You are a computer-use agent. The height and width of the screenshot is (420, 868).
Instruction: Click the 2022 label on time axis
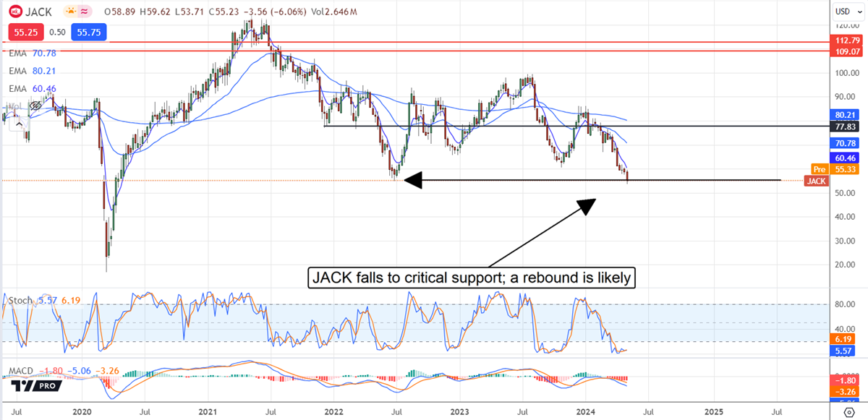(x=334, y=411)
